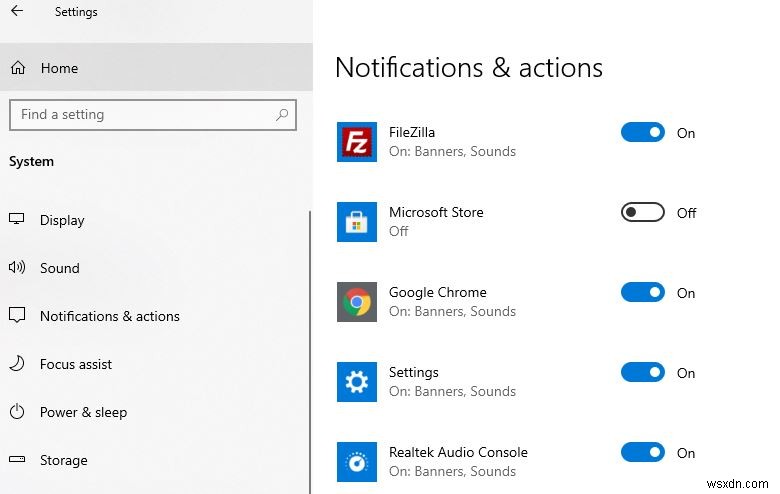
Task: Click the FileZilla app icon
Action: pyautogui.click(x=357, y=142)
